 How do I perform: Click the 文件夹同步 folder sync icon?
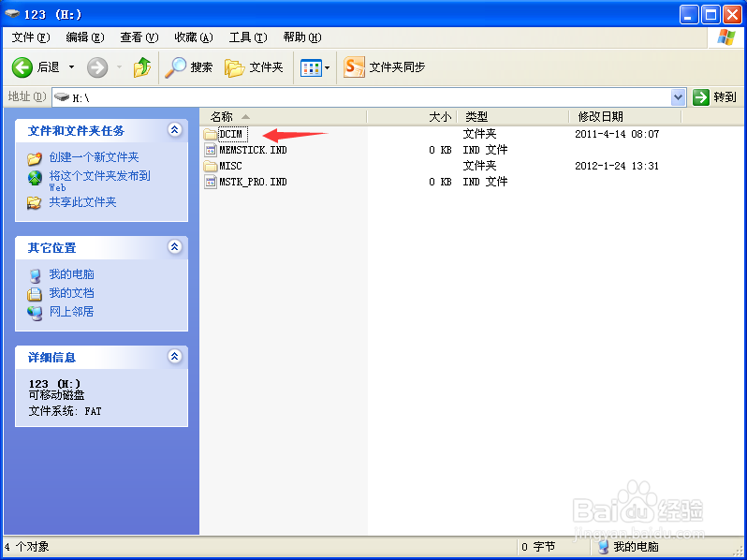coord(354,67)
